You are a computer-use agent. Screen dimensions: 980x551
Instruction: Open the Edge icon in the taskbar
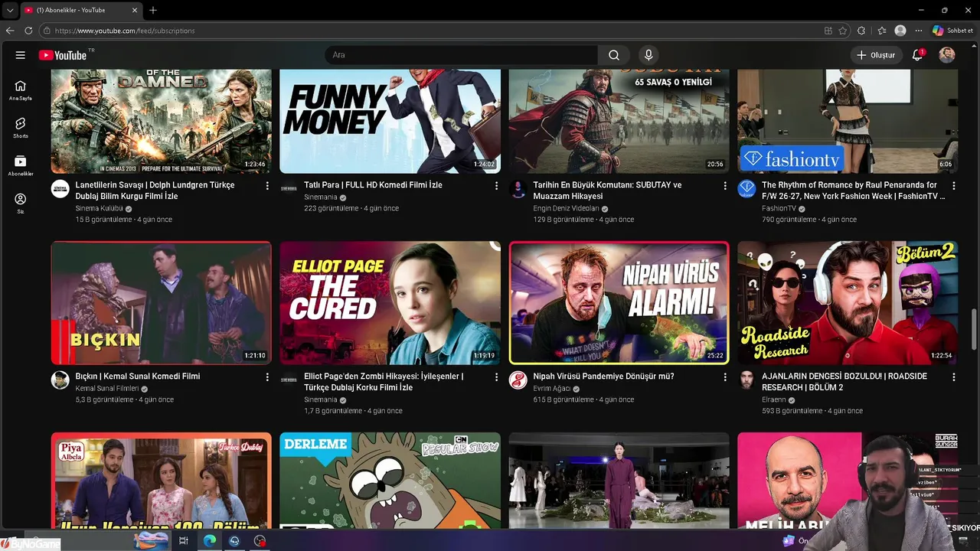coord(209,540)
